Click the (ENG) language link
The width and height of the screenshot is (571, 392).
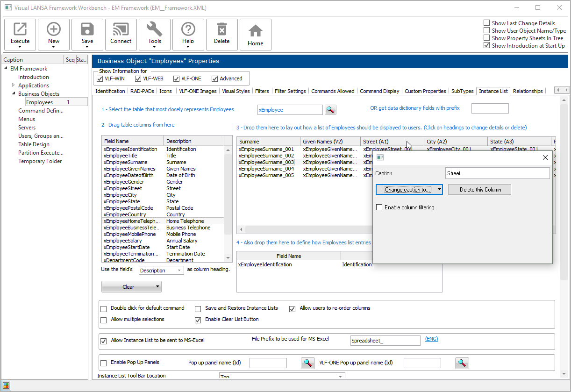(431, 339)
